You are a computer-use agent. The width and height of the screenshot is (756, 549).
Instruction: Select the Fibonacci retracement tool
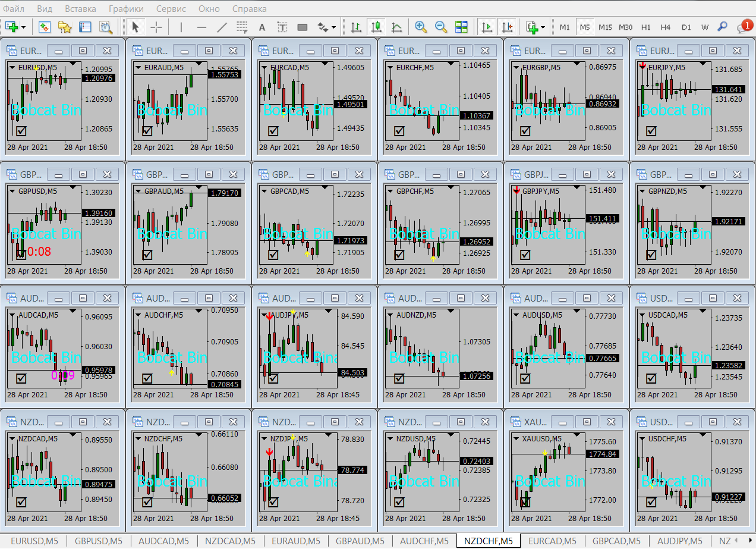242,27
